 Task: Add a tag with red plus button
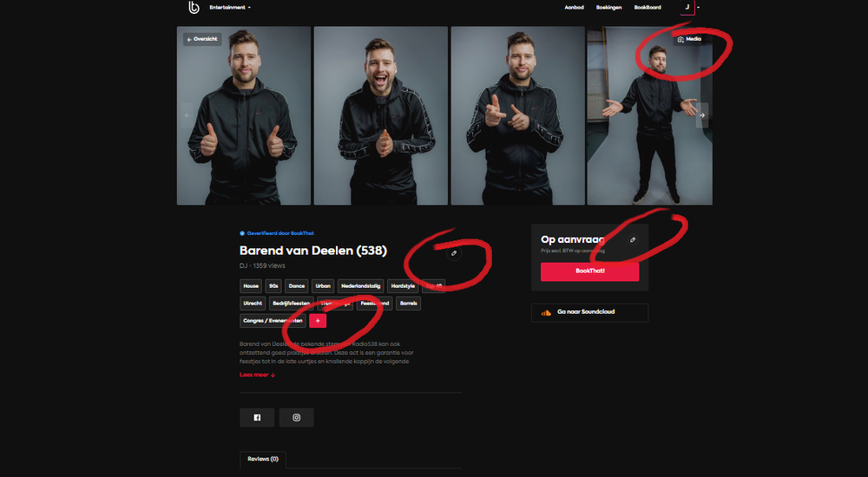click(318, 321)
